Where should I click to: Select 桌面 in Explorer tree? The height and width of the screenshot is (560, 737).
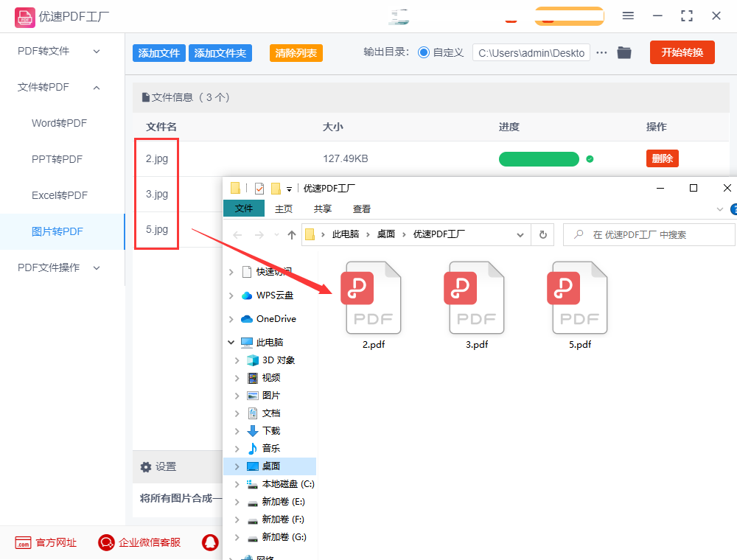click(270, 466)
